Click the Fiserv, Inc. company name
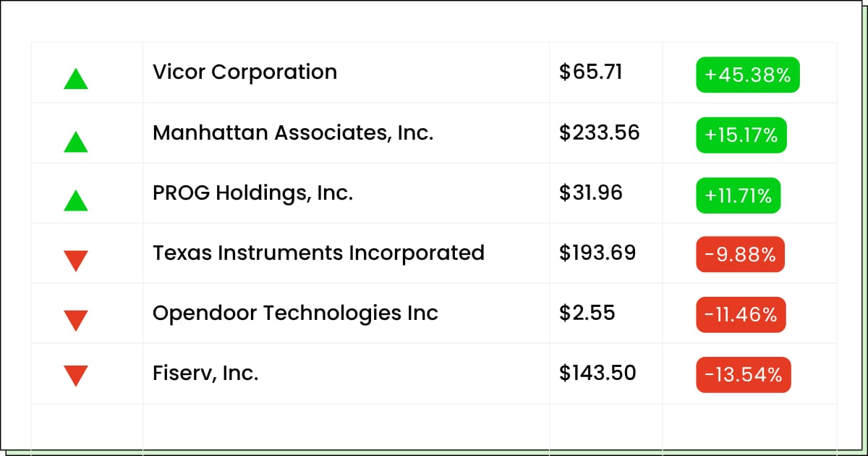This screenshot has width=868, height=456. point(205,373)
